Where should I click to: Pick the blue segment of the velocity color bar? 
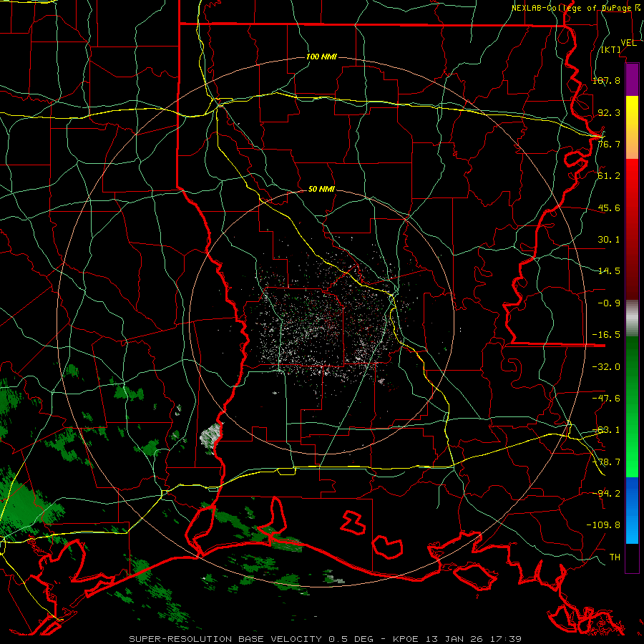632,510
